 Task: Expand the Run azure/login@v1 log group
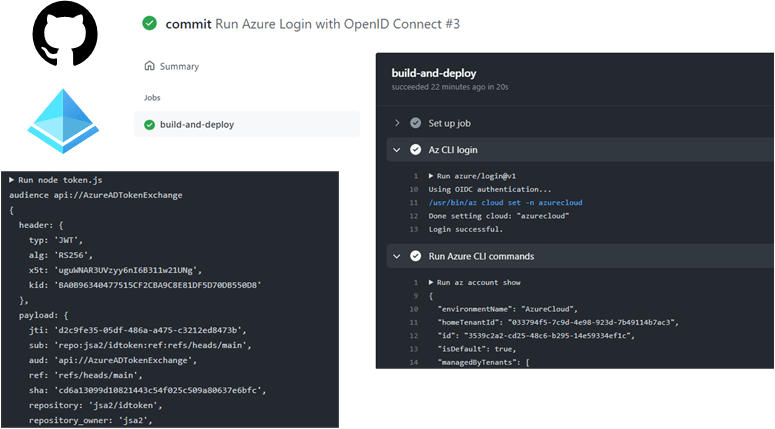point(431,176)
